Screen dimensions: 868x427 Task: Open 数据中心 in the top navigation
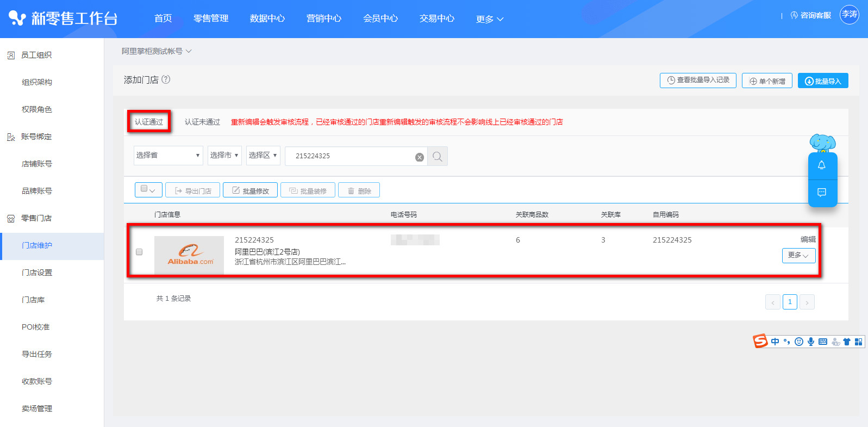click(x=267, y=18)
